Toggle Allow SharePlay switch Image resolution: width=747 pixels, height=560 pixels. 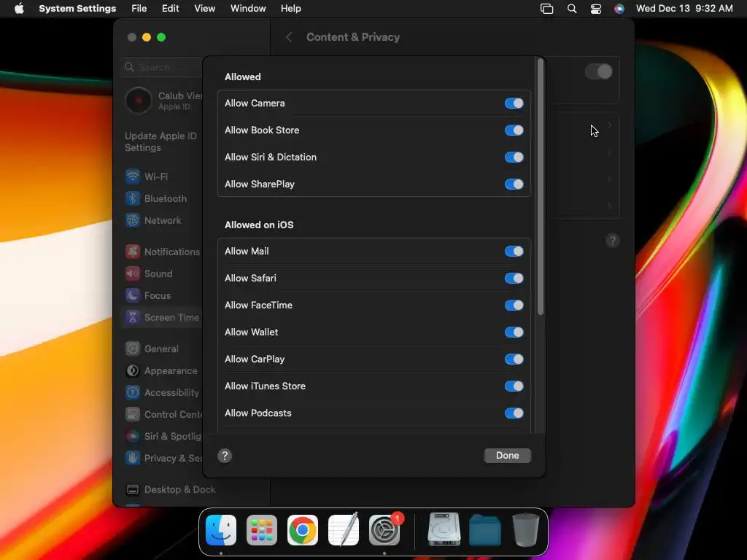pyautogui.click(x=514, y=184)
